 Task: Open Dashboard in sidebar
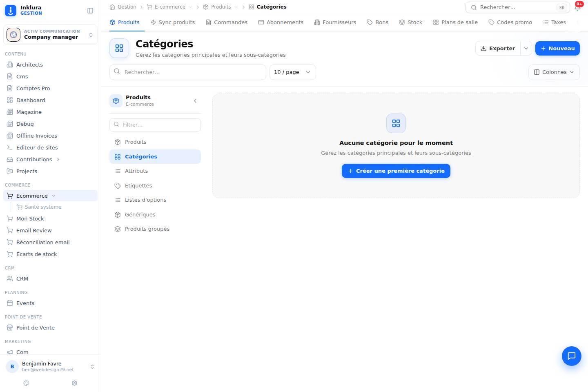pyautogui.click(x=50, y=100)
